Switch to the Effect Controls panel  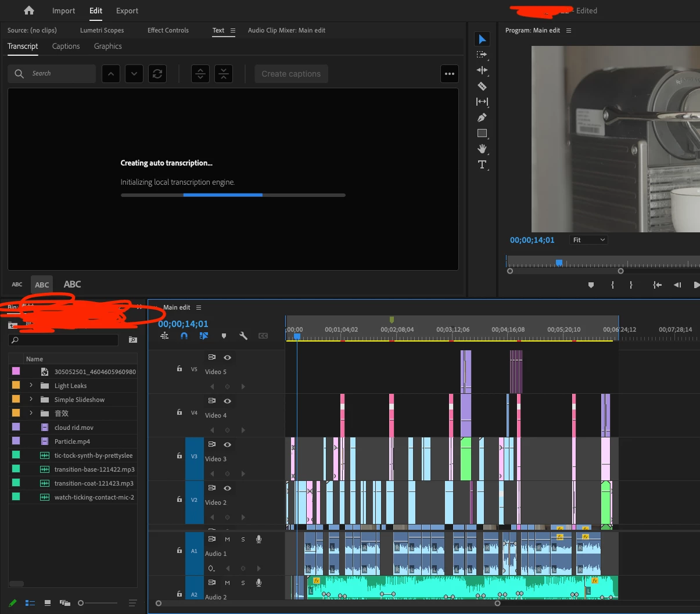[x=168, y=30]
